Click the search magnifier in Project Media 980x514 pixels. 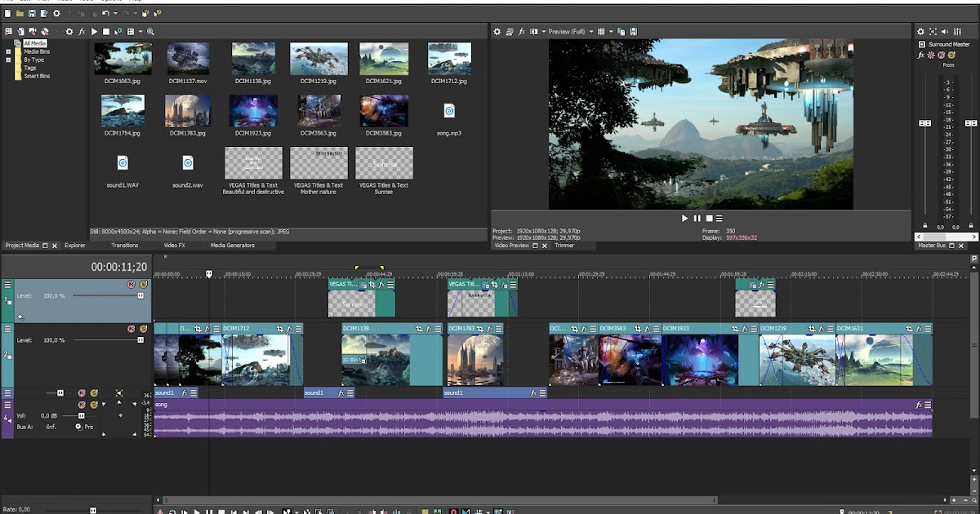coord(150,32)
